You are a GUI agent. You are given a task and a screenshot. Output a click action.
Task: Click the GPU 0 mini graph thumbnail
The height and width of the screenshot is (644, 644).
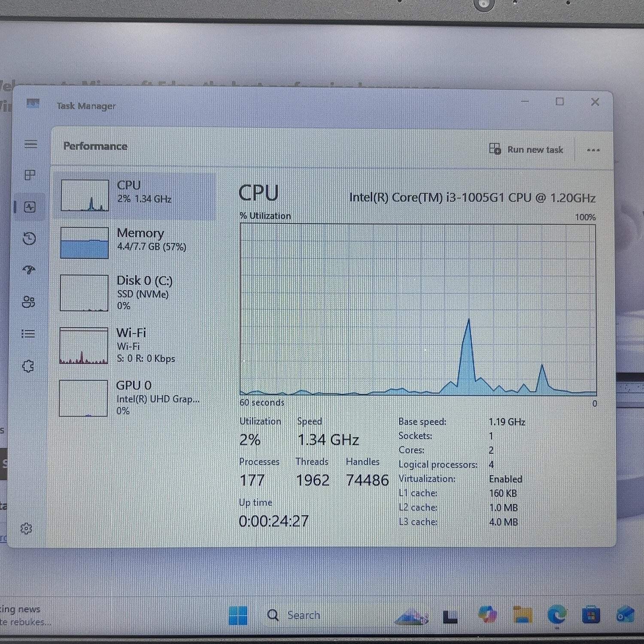tap(83, 398)
